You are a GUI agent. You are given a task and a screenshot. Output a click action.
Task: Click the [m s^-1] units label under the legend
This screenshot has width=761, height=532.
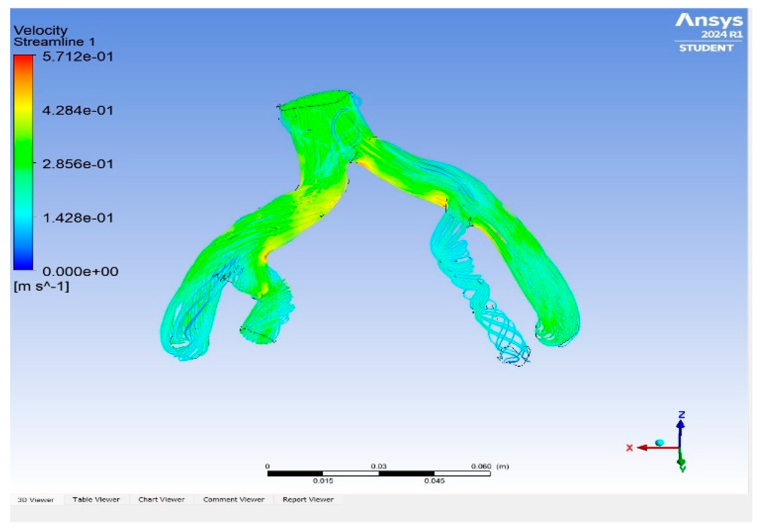[42, 286]
